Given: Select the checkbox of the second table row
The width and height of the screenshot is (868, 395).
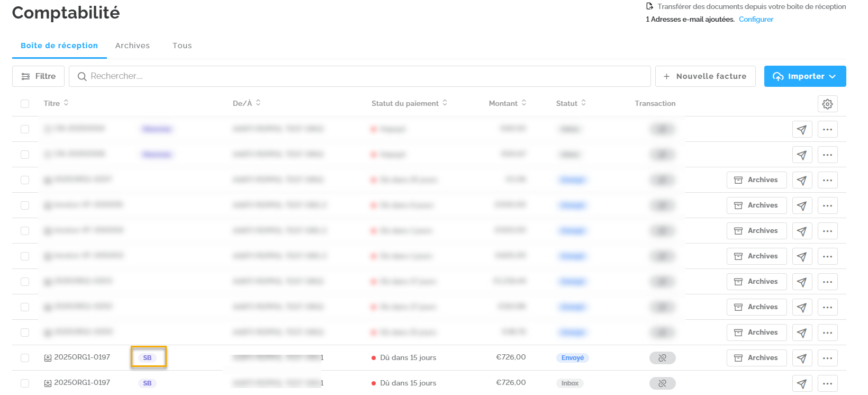Looking at the screenshot, I should point(25,155).
